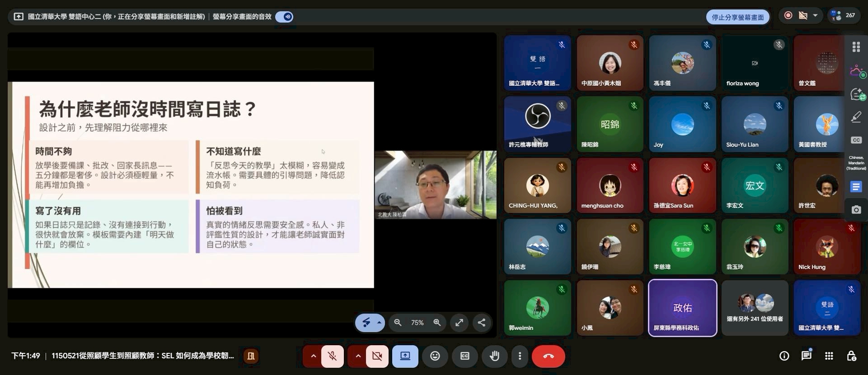Image resolution: width=868 pixels, height=375 pixels.
Task: Open meeting details info icon
Action: click(x=784, y=356)
